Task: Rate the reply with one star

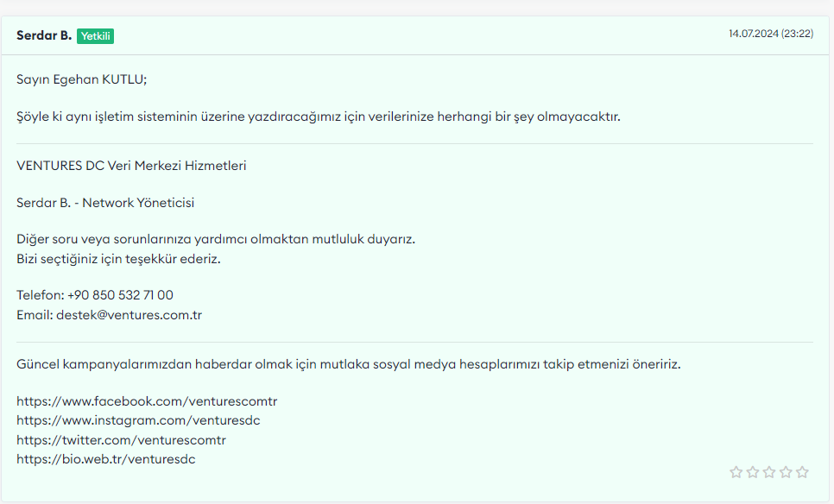Action: pyautogui.click(x=736, y=471)
